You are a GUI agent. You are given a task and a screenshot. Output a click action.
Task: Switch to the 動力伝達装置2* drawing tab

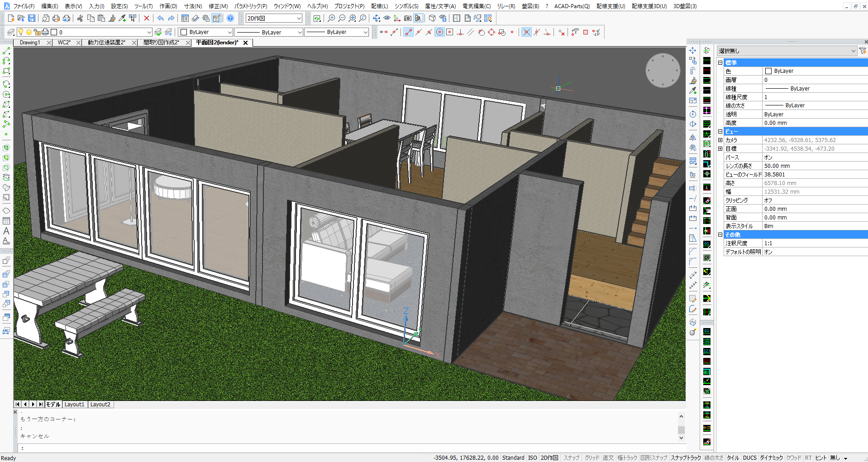point(106,43)
